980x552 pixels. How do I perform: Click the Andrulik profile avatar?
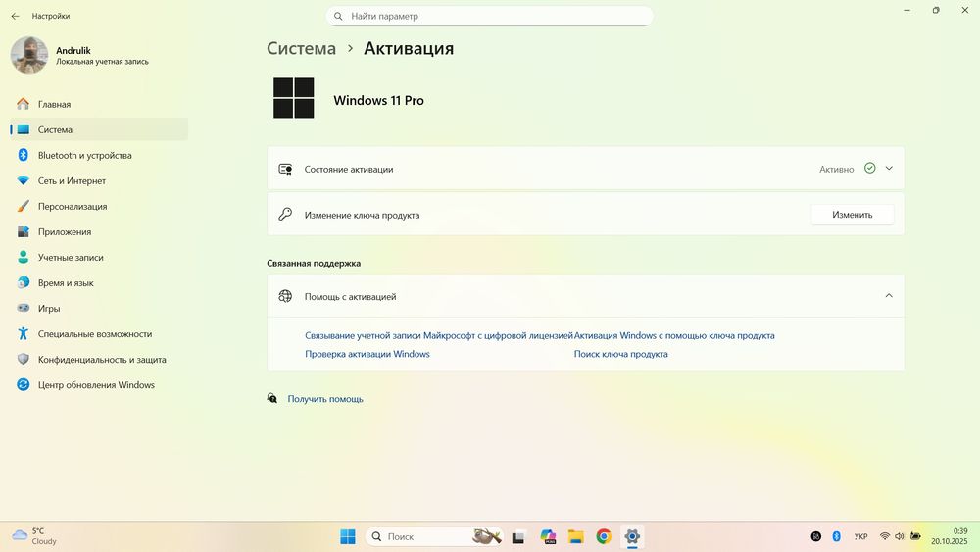click(29, 55)
